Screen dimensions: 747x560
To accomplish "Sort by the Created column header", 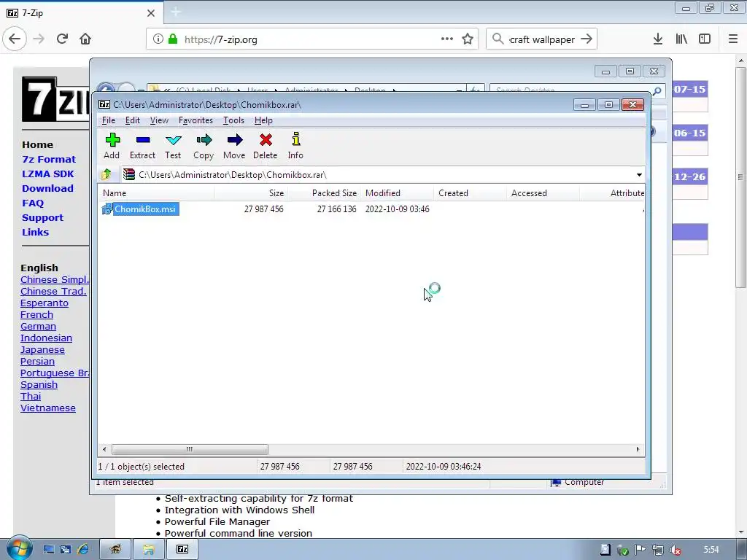I will coord(471,192).
